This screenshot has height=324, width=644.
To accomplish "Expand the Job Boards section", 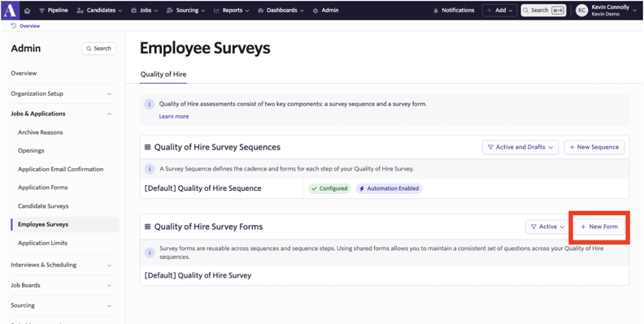I will point(62,285).
